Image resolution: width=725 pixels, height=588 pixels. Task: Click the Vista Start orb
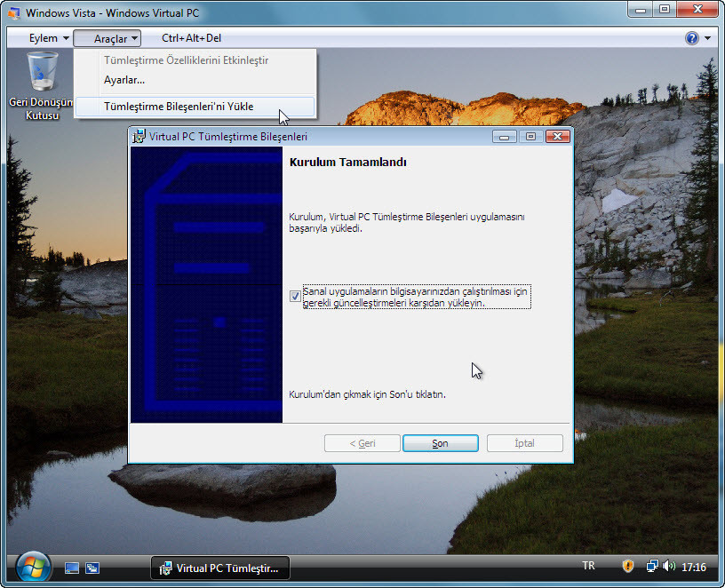pyautogui.click(x=33, y=567)
